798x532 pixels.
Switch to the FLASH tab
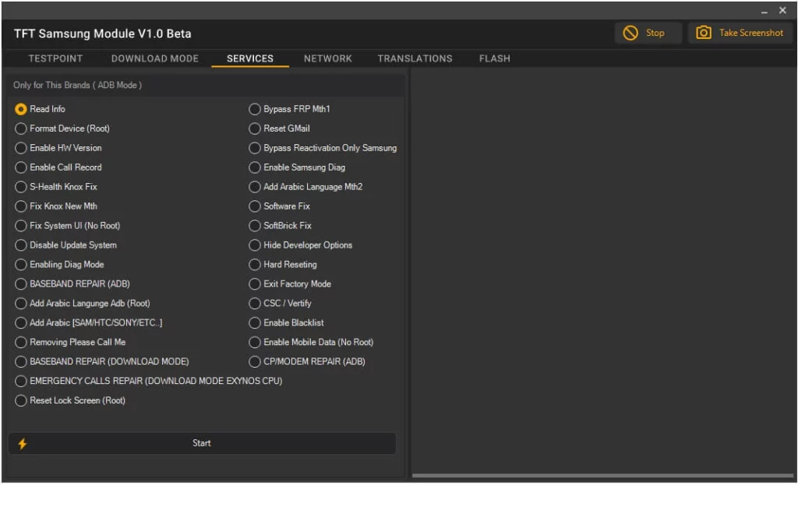click(494, 58)
